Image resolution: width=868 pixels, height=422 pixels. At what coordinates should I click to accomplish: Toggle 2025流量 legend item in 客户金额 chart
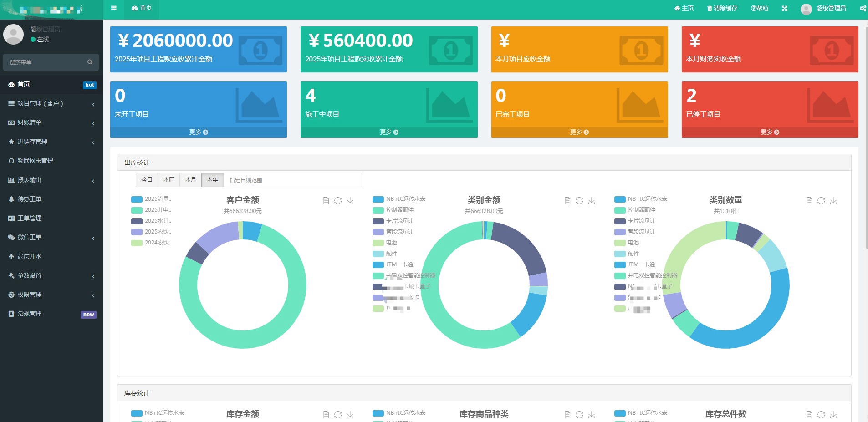[151, 199]
